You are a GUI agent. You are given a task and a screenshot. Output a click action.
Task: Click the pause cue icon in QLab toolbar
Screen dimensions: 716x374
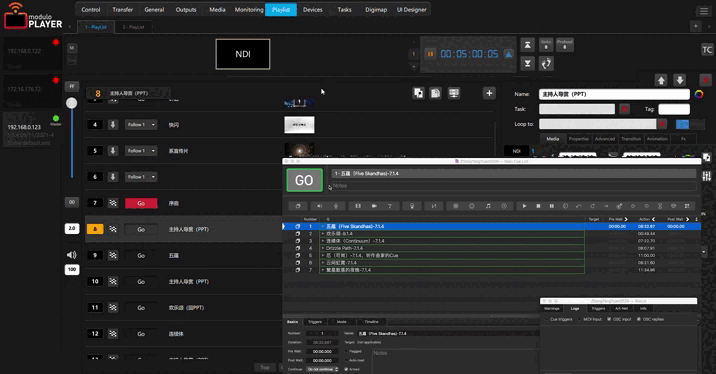pos(552,206)
